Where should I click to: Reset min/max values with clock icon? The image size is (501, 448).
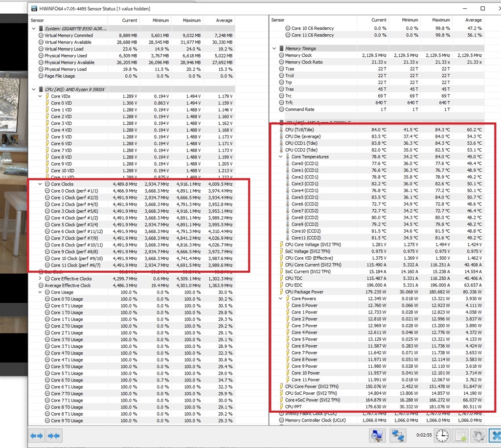click(442, 436)
